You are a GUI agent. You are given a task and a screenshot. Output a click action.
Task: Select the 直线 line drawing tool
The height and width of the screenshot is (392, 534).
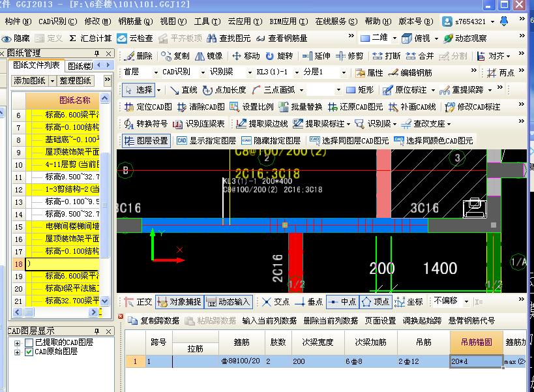pyautogui.click(x=184, y=90)
